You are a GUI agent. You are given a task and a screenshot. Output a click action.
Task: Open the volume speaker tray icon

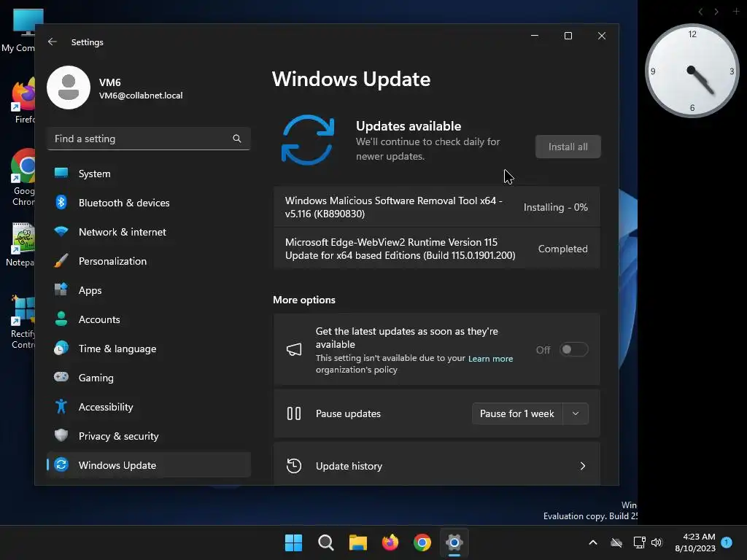click(657, 542)
